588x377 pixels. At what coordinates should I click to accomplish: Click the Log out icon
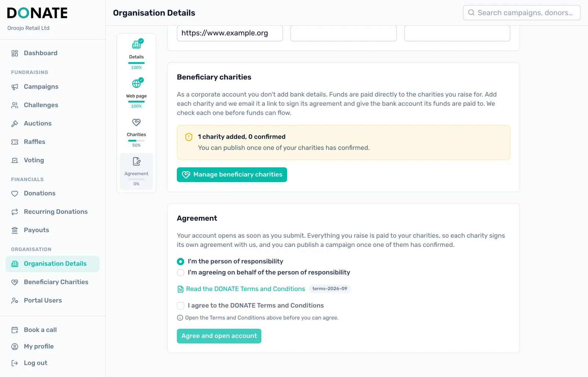15,363
